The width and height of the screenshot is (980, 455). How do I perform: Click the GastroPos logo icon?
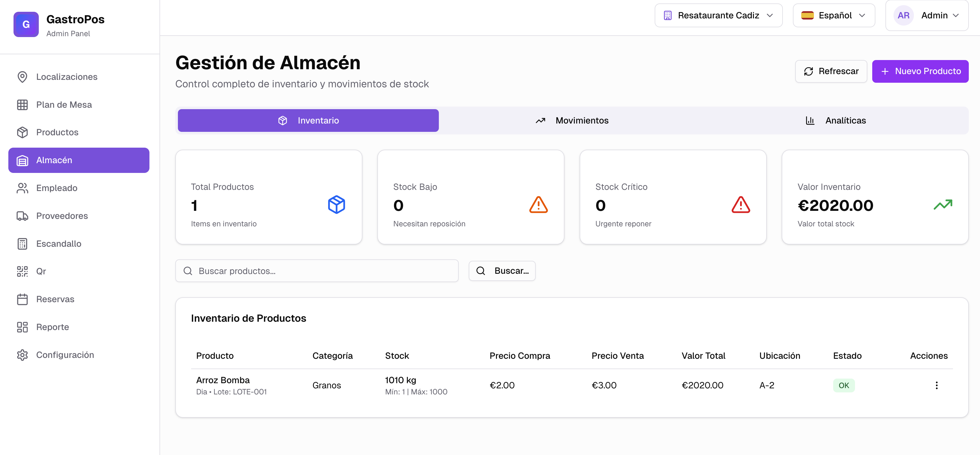[26, 24]
